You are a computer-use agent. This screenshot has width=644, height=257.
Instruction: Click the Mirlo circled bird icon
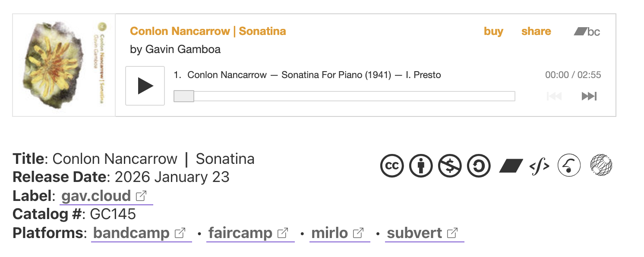[x=569, y=166]
